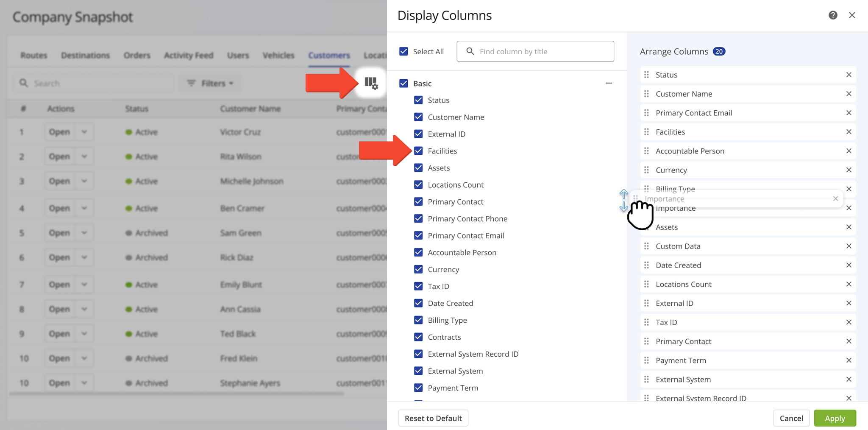Remove Facilities from arranged columns list

point(849,132)
